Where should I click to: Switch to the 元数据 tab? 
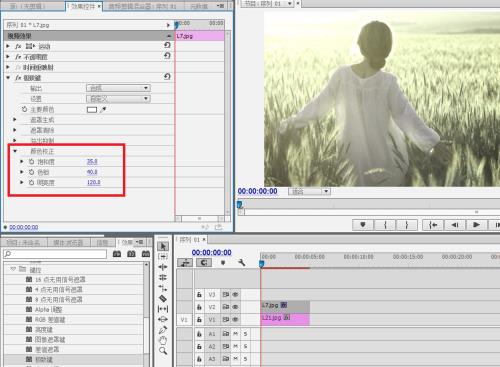[x=199, y=6]
